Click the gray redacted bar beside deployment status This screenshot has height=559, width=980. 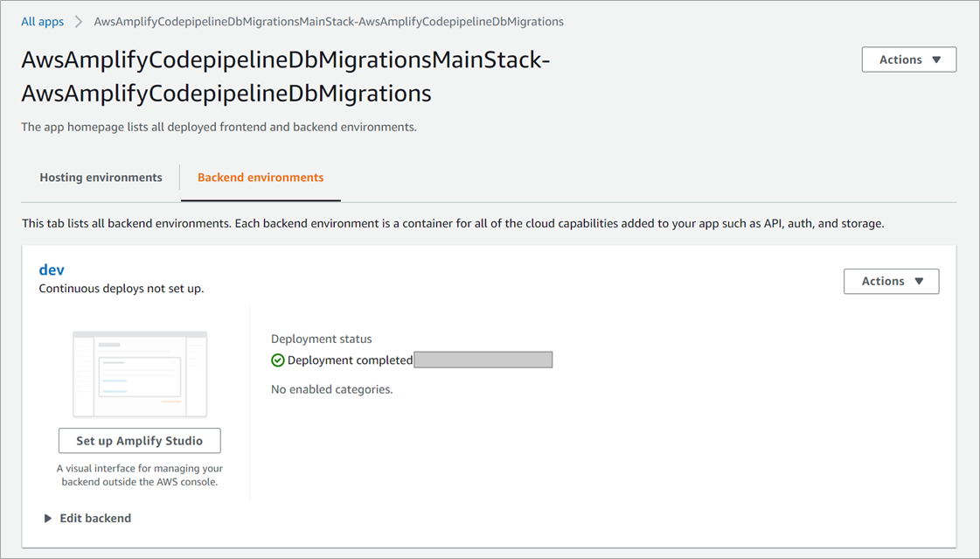(x=483, y=360)
